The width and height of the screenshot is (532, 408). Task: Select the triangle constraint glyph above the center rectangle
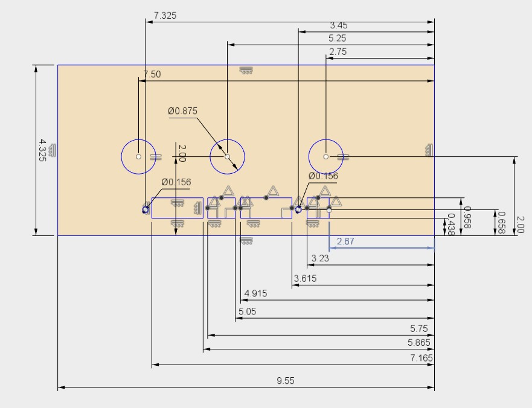(x=272, y=191)
